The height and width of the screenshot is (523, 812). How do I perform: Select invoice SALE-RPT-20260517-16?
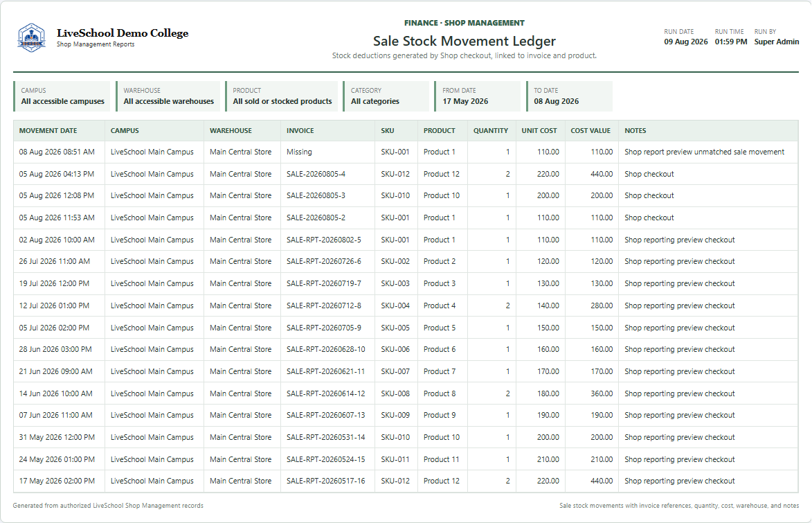coord(326,481)
